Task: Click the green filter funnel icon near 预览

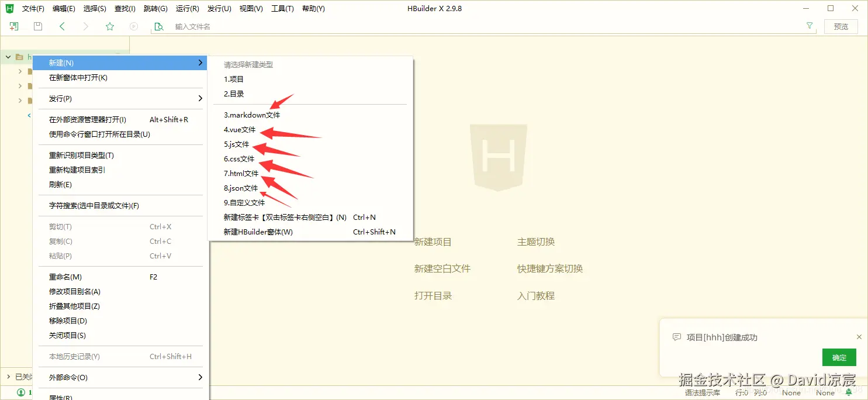Action: tap(809, 26)
